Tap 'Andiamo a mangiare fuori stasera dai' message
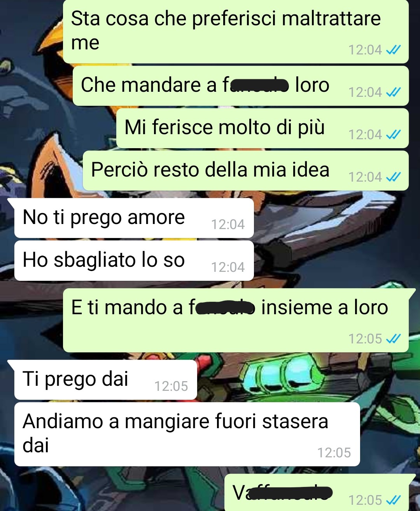Screen dimensions: 420x511 (187, 434)
